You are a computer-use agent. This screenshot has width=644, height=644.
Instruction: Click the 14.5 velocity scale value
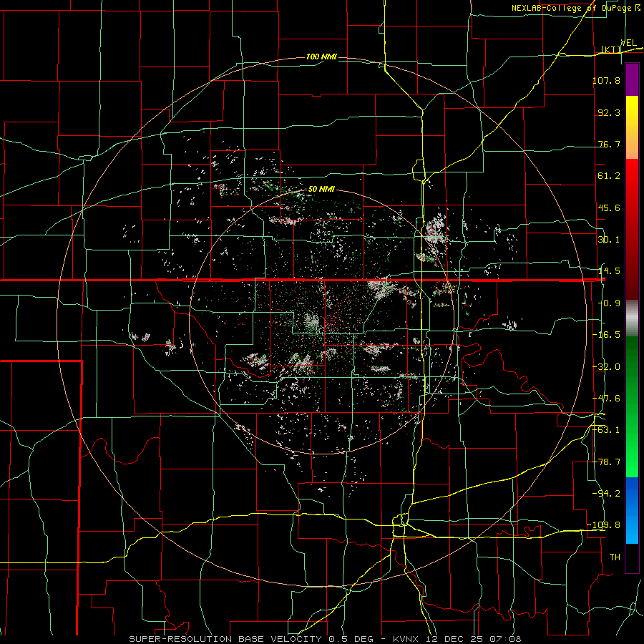609,271
